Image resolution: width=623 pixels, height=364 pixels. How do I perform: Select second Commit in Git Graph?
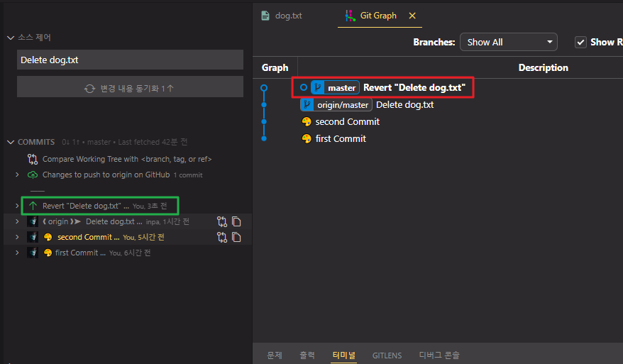point(347,121)
